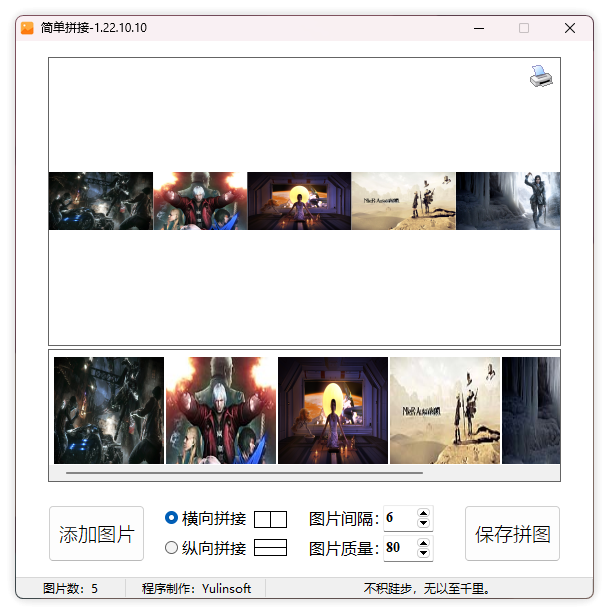The width and height of the screenshot is (609, 614).
Task: Select the yellow moon window thumbnail in strip
Action: (x=333, y=410)
